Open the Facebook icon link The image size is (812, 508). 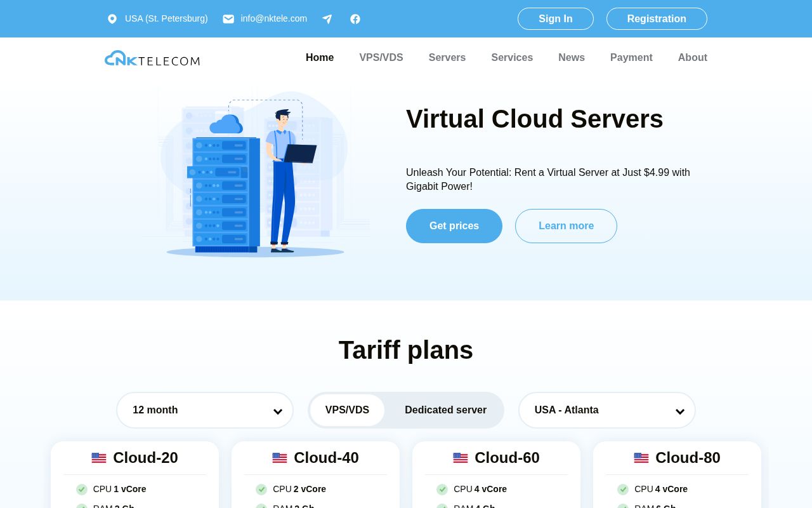point(355,19)
